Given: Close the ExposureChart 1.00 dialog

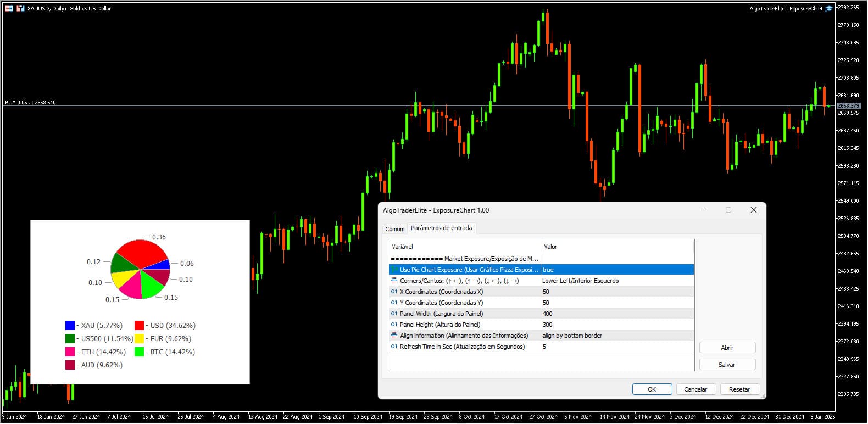Looking at the screenshot, I should coord(754,210).
